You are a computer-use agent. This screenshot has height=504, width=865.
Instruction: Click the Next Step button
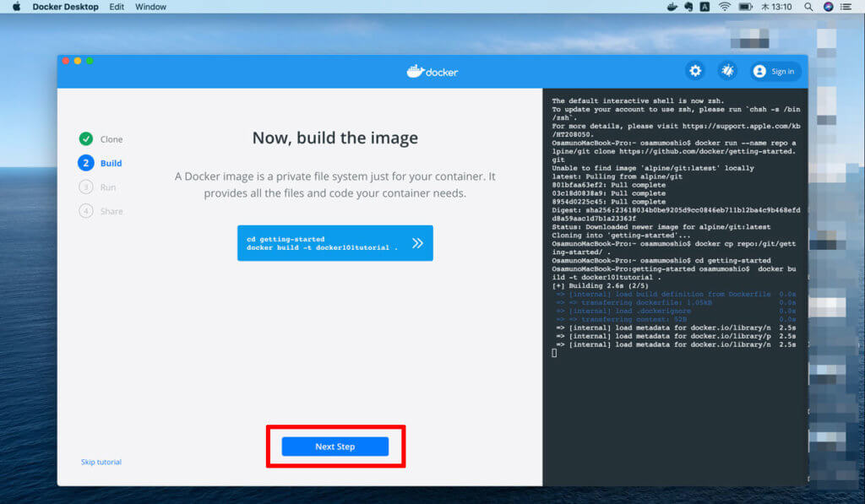335,447
